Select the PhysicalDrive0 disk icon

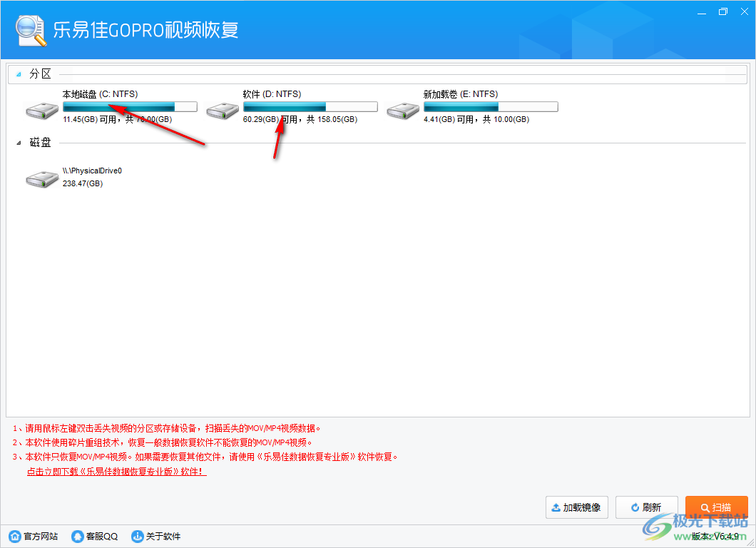coord(42,179)
